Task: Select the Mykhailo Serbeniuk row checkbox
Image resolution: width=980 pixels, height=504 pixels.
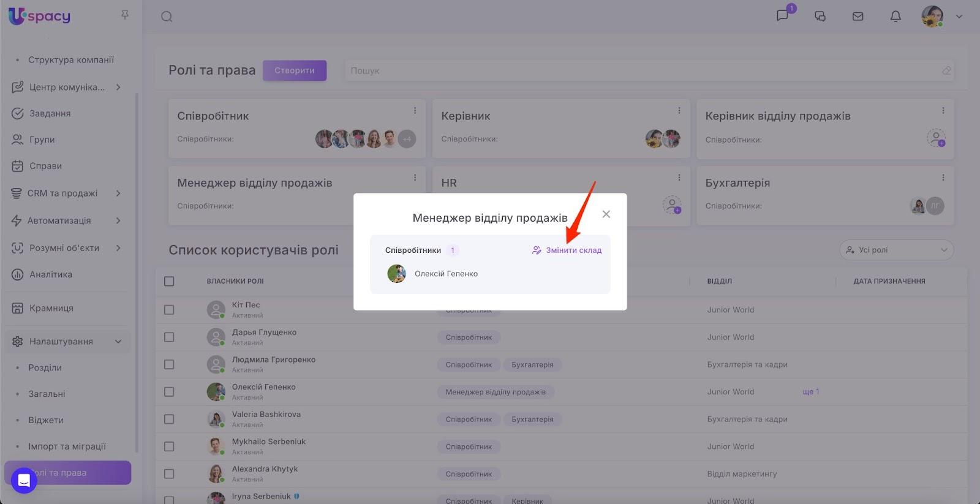Action: click(x=169, y=447)
